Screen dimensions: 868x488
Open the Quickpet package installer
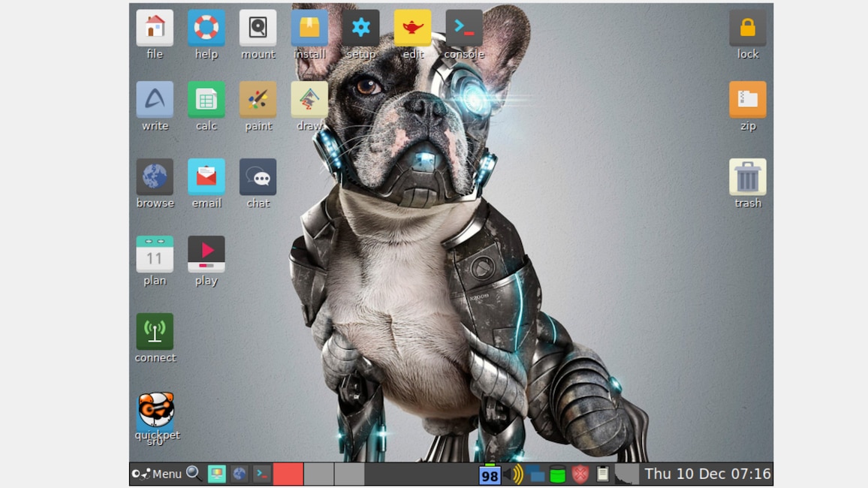(x=155, y=410)
